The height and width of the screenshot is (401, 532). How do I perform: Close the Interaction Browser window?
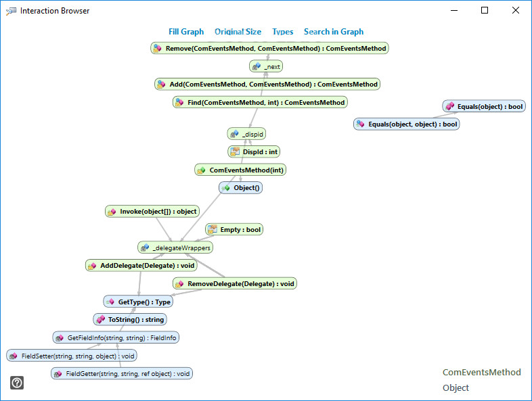pyautogui.click(x=515, y=11)
